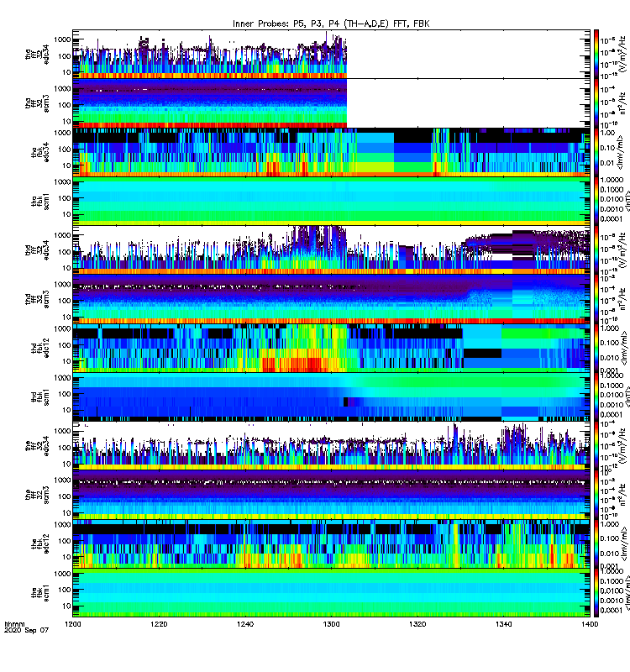Screen dimensions: 630x672
Task: Click the 'the fbk scm1' y-axis label
Action: (x=40, y=593)
